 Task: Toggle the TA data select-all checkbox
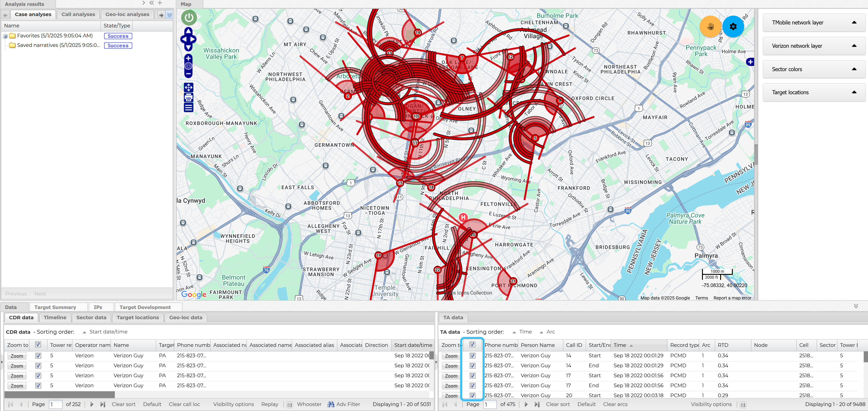point(472,345)
